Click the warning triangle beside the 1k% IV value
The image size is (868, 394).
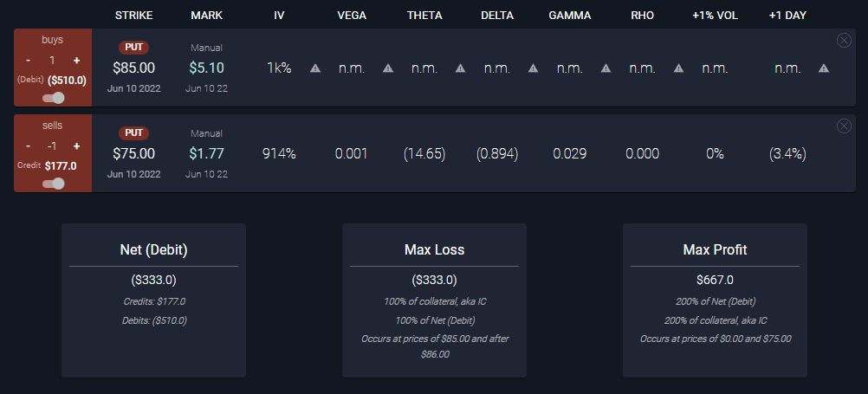click(x=316, y=68)
